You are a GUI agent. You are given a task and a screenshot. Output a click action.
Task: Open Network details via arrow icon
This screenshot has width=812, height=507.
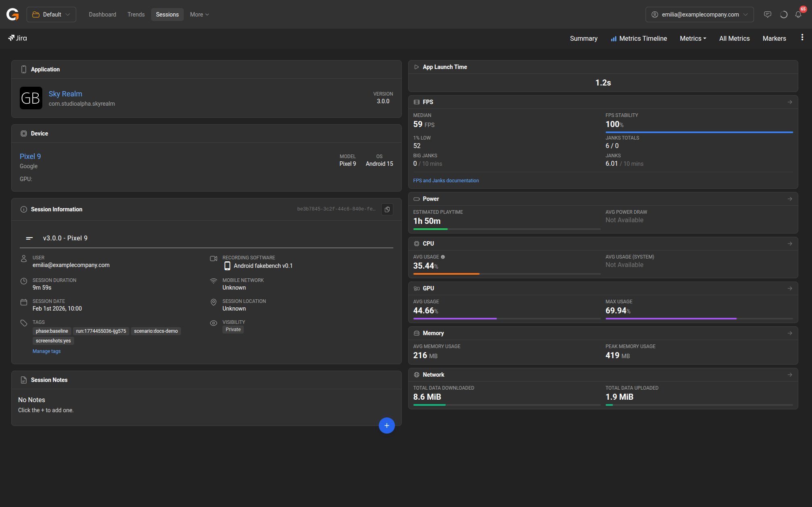pos(790,375)
